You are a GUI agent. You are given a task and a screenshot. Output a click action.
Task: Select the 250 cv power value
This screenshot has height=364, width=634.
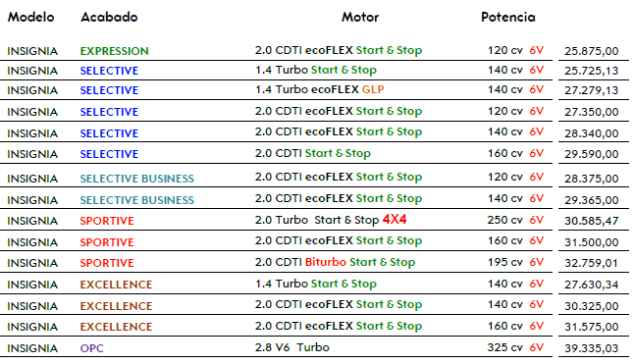505,220
